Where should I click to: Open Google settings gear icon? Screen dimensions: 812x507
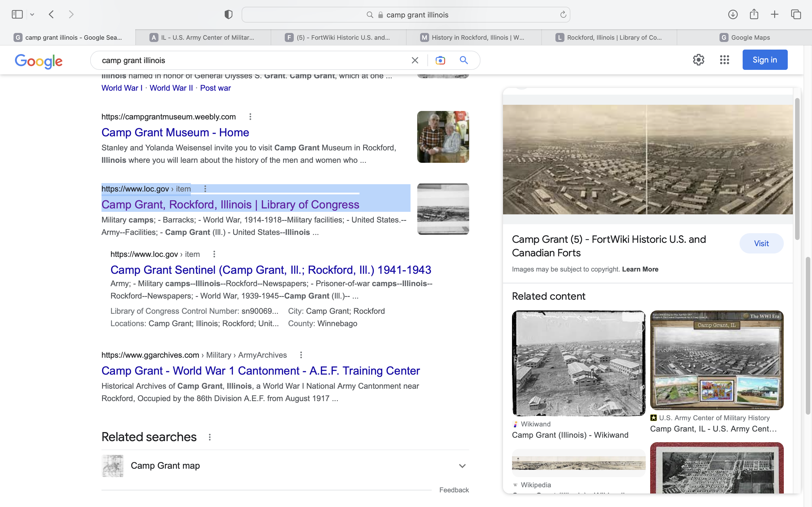(x=698, y=60)
